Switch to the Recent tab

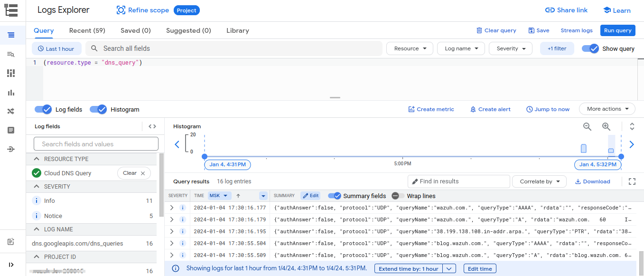pos(87,30)
